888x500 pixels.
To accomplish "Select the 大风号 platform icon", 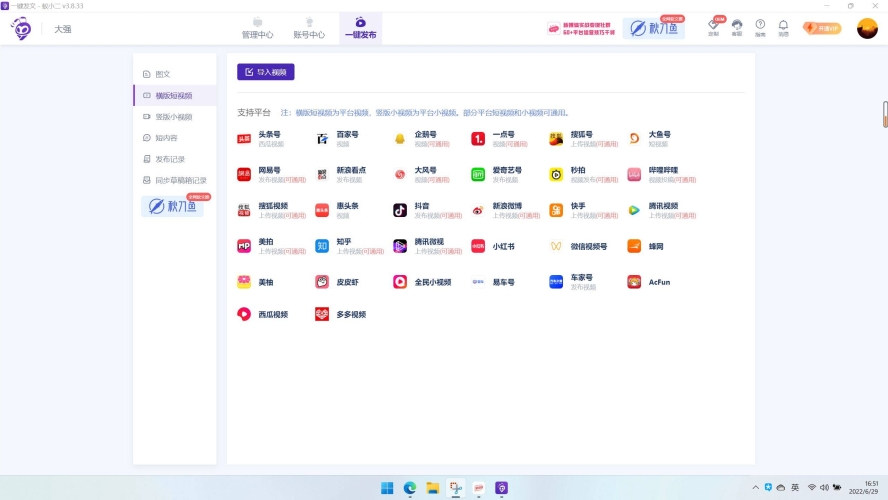I will point(400,174).
